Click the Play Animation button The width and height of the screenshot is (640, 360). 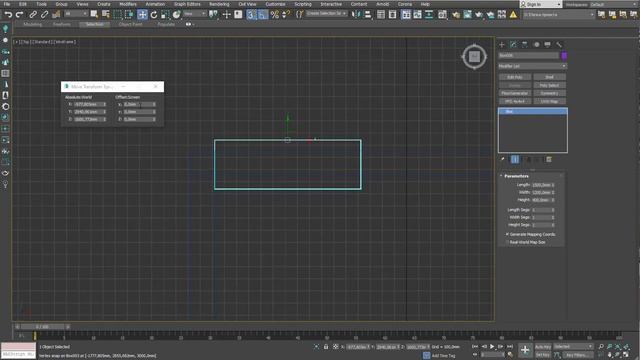(492, 347)
